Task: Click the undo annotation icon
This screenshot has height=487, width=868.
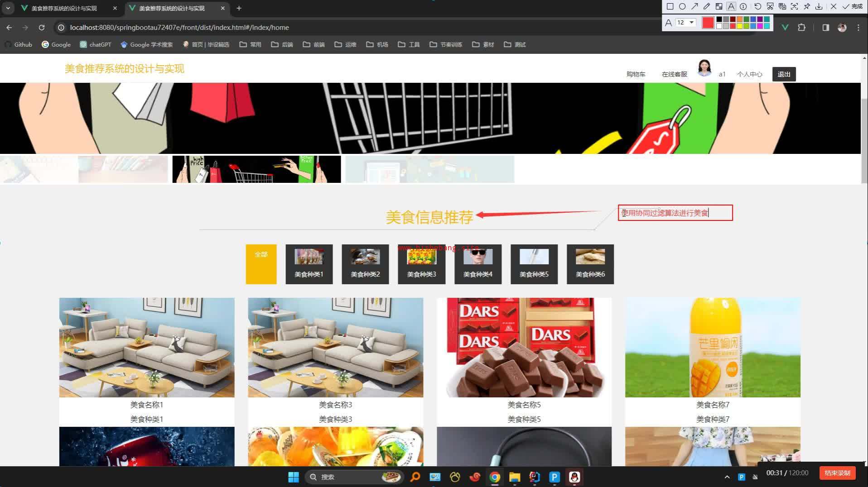Action: [x=757, y=6]
